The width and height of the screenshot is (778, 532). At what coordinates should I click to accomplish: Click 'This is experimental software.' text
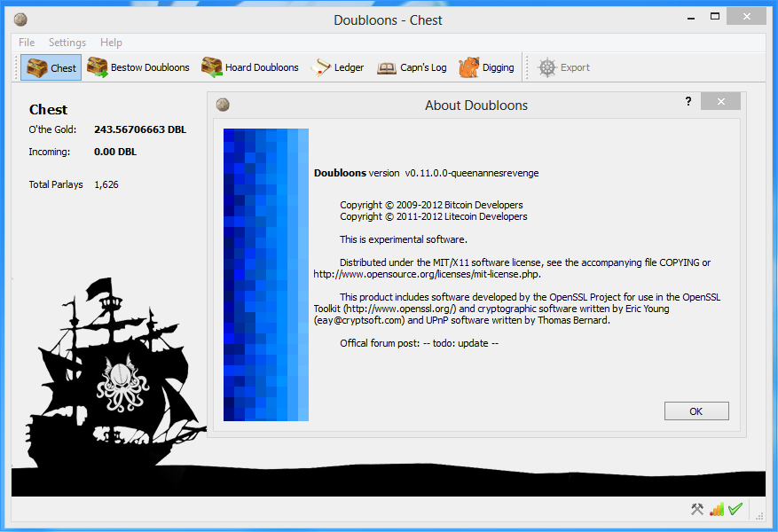(x=404, y=239)
